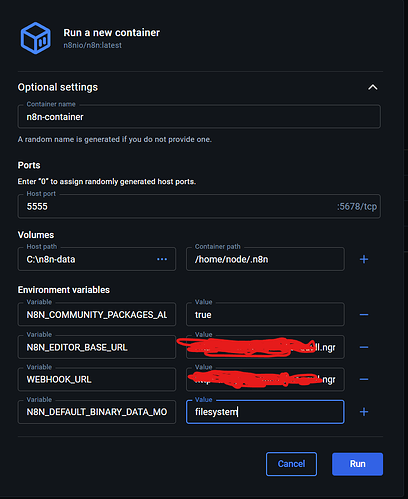Edit the N8N_EDITOR_BASE_URL variable field
Image resolution: width=408 pixels, height=499 pixels.
point(97,347)
